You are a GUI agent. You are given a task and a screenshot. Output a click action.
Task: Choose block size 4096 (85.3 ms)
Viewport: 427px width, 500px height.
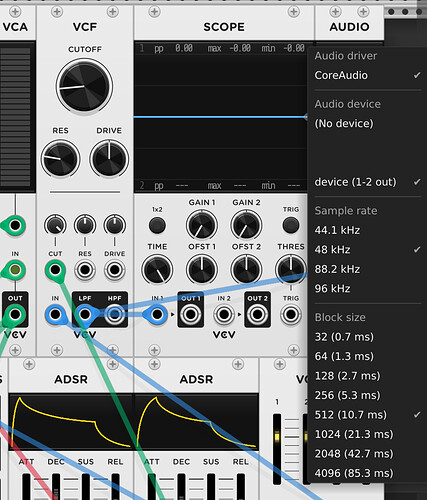367,473
